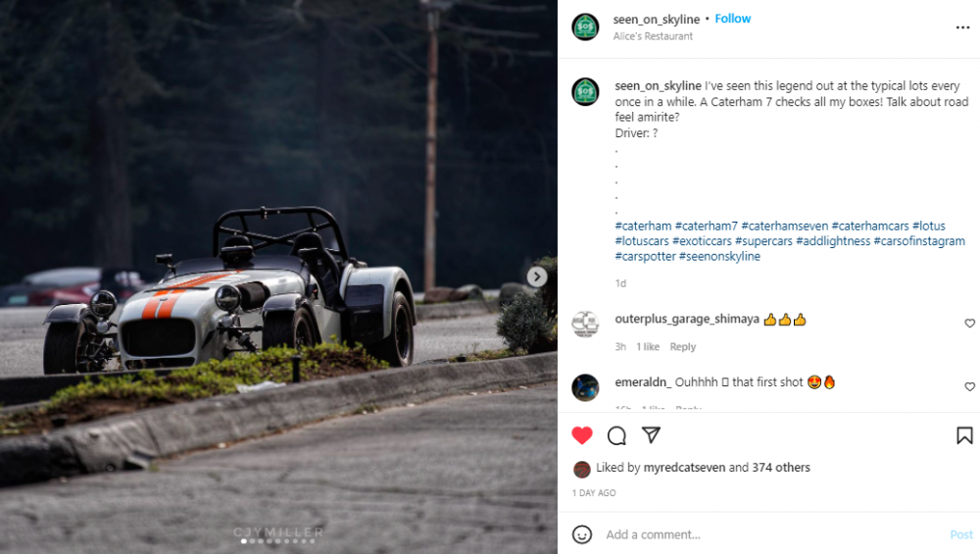The width and height of the screenshot is (980, 554).
Task: Save post with the bookmark icon
Action: [964, 435]
